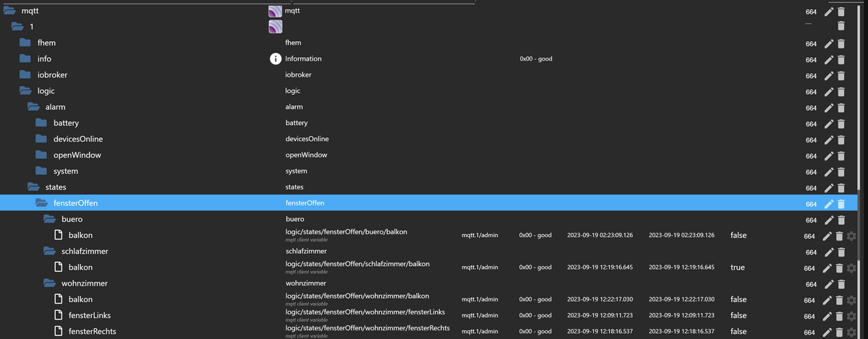This screenshot has height=339, width=868.
Task: Collapse the alarm folder
Action: (x=33, y=107)
